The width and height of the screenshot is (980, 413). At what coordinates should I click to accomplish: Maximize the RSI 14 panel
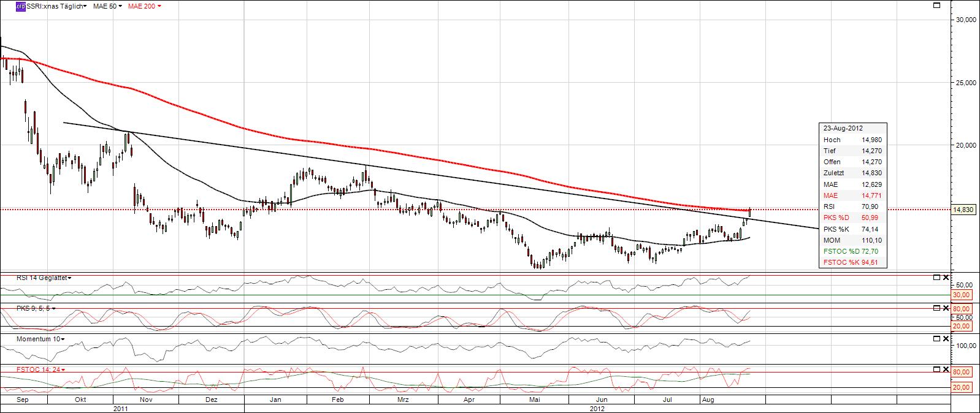936,278
